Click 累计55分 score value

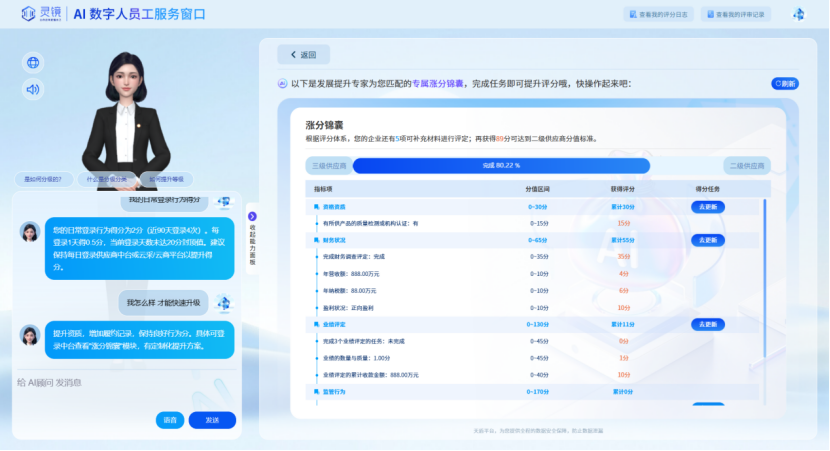pos(623,240)
